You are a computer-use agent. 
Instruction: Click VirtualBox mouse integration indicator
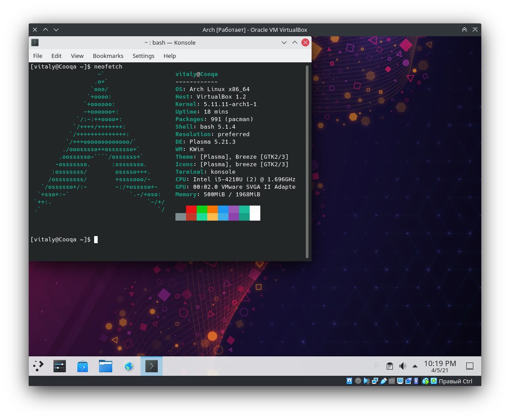coord(426,381)
